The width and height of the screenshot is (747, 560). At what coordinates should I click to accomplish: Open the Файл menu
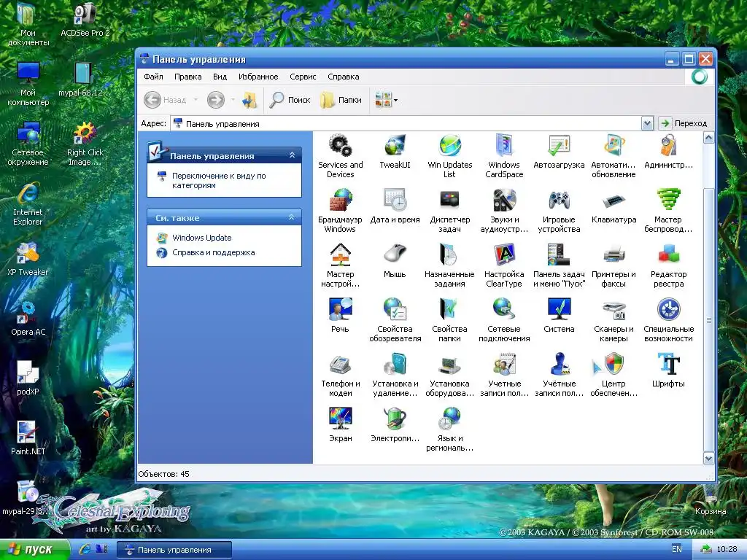(x=153, y=77)
